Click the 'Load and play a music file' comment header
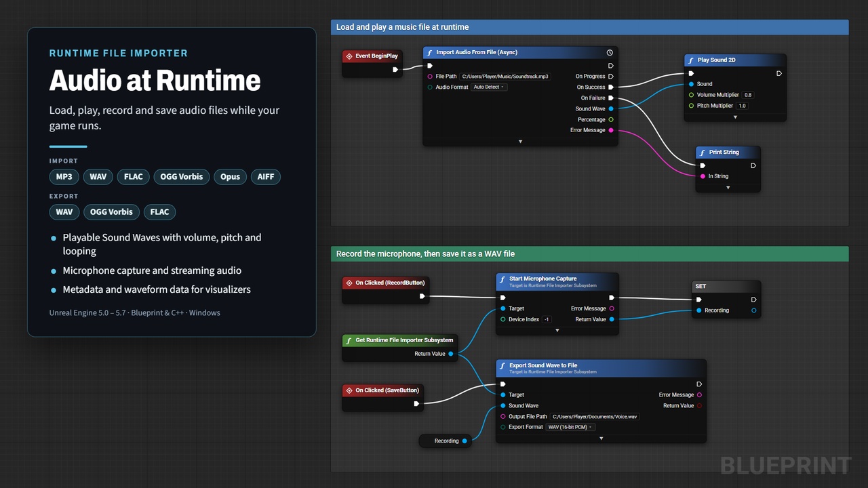This screenshot has height=488, width=868. click(x=589, y=27)
